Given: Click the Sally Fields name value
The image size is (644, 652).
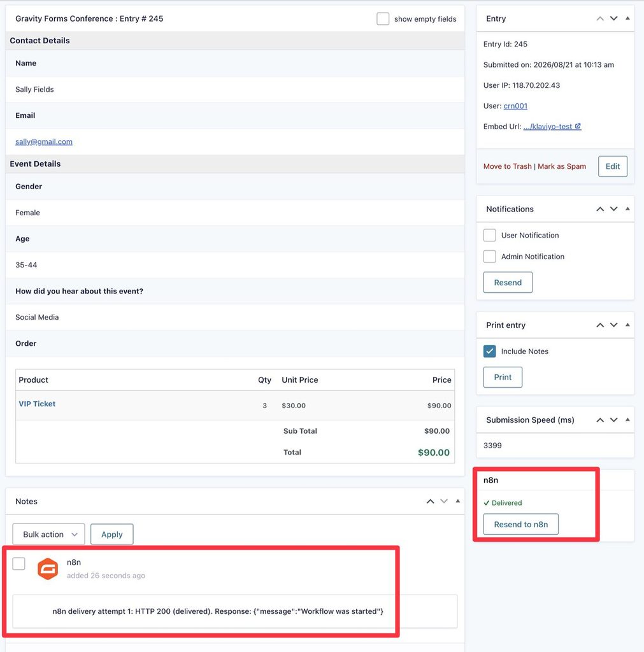Looking at the screenshot, I should pyautogui.click(x=34, y=89).
